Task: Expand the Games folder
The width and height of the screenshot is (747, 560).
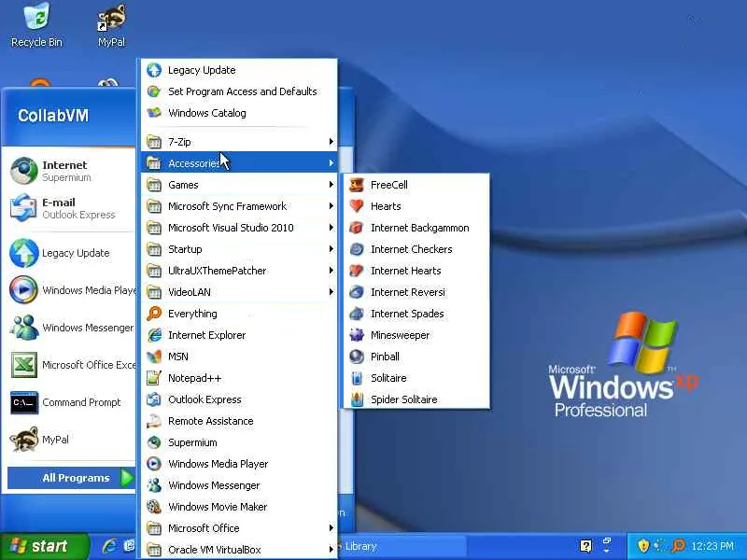Action: (239, 185)
